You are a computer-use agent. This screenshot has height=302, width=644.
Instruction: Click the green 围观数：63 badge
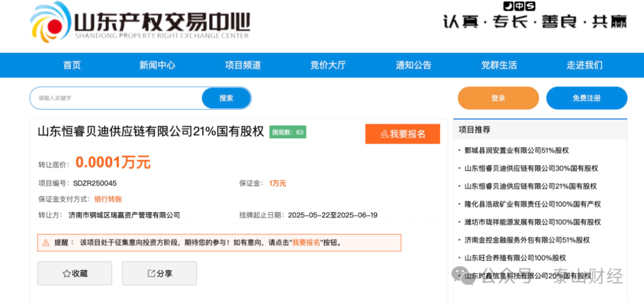(287, 132)
